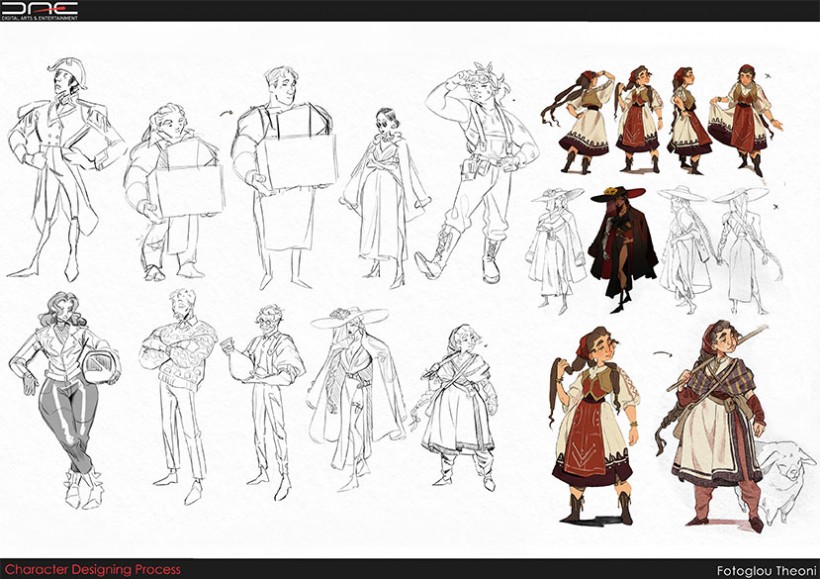
Task: Select the man in patterned sweater sketch
Action: pyautogui.click(x=179, y=395)
